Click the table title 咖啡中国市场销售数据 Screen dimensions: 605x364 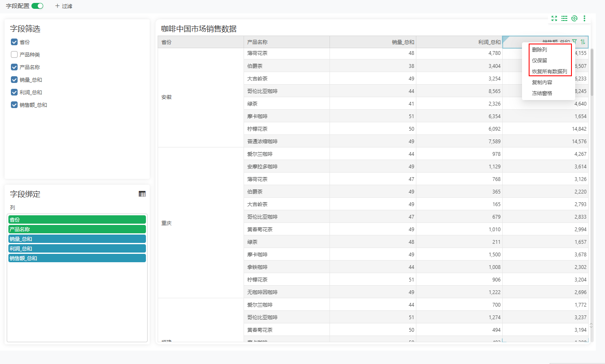[199, 28]
